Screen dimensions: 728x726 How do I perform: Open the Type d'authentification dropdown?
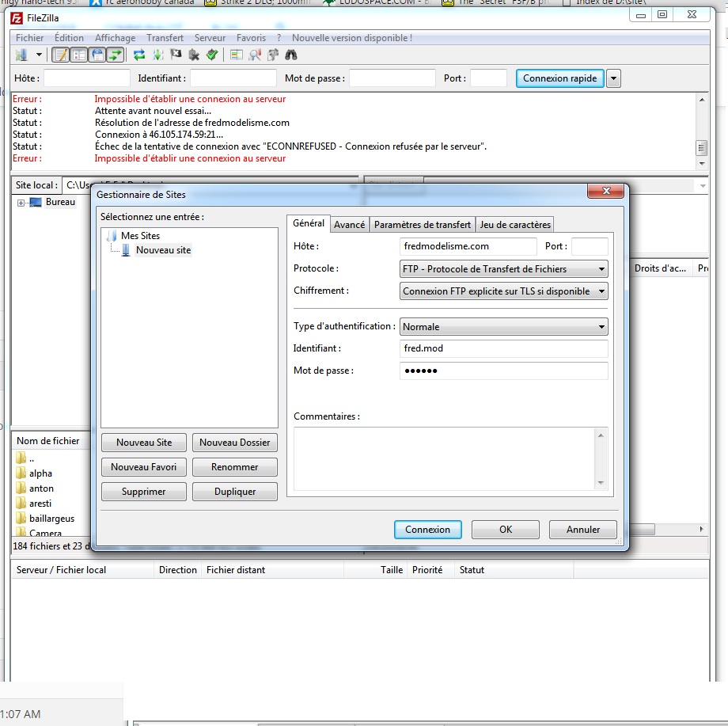(504, 326)
